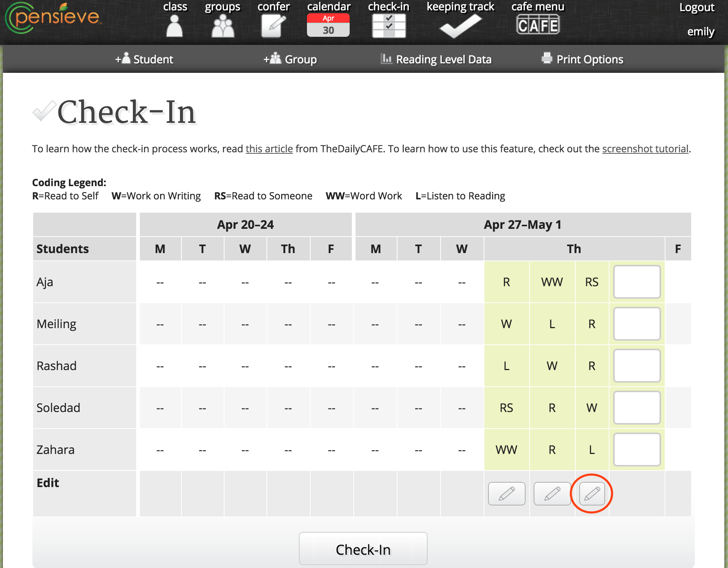
Task: Open the groups section icon
Action: pyautogui.click(x=223, y=26)
